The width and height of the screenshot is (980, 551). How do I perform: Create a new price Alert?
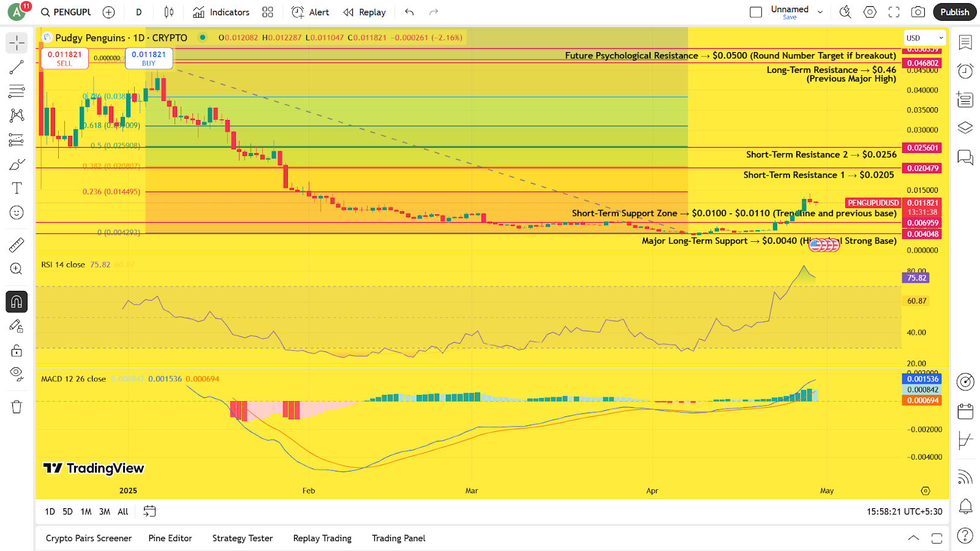pos(311,12)
